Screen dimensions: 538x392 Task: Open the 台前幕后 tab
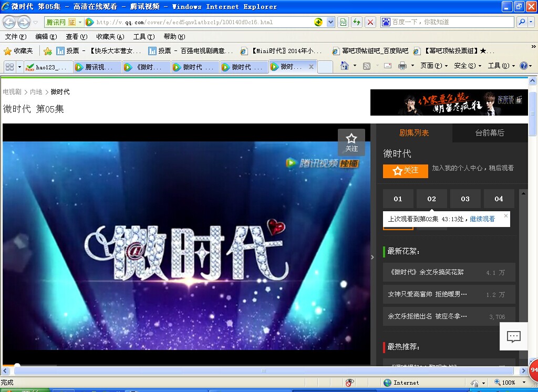click(x=490, y=133)
